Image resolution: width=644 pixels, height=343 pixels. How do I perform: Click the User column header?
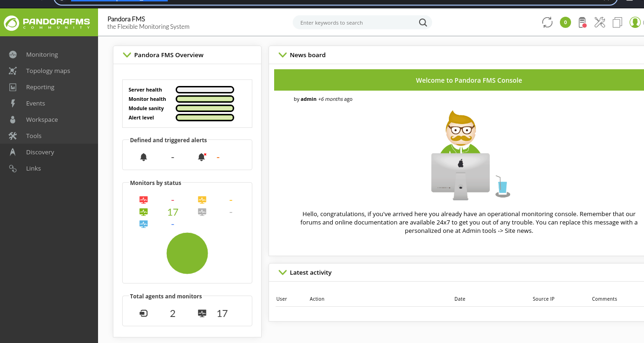click(x=282, y=299)
